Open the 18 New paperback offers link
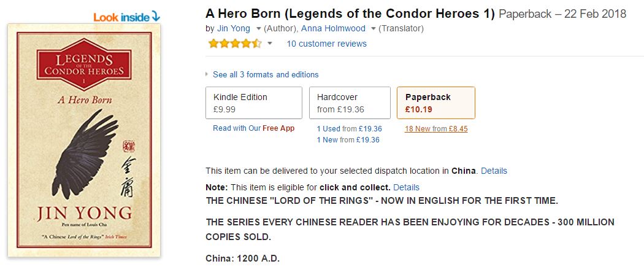 (x=436, y=129)
